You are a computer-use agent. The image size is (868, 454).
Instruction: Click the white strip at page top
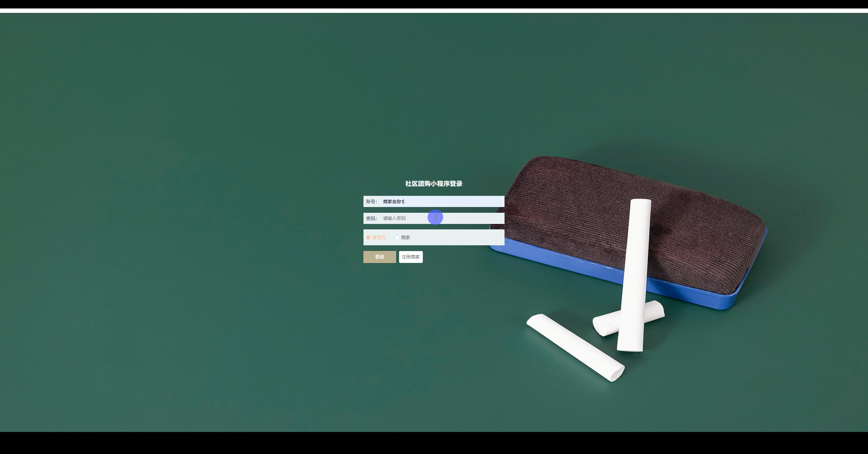[434, 11]
